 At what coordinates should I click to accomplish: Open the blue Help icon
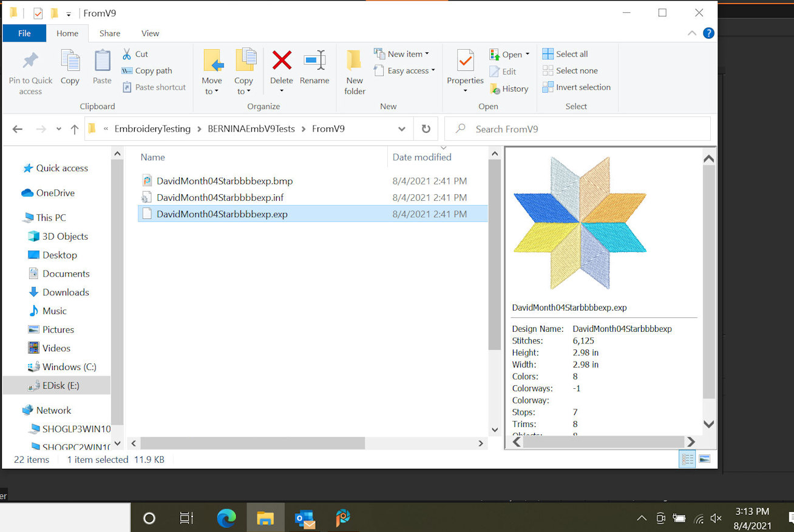[708, 33]
